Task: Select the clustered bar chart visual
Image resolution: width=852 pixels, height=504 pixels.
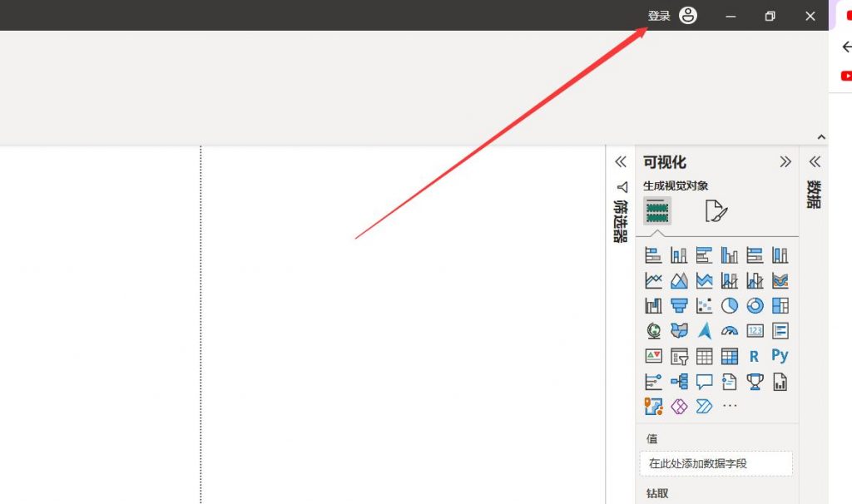Action: coord(704,254)
